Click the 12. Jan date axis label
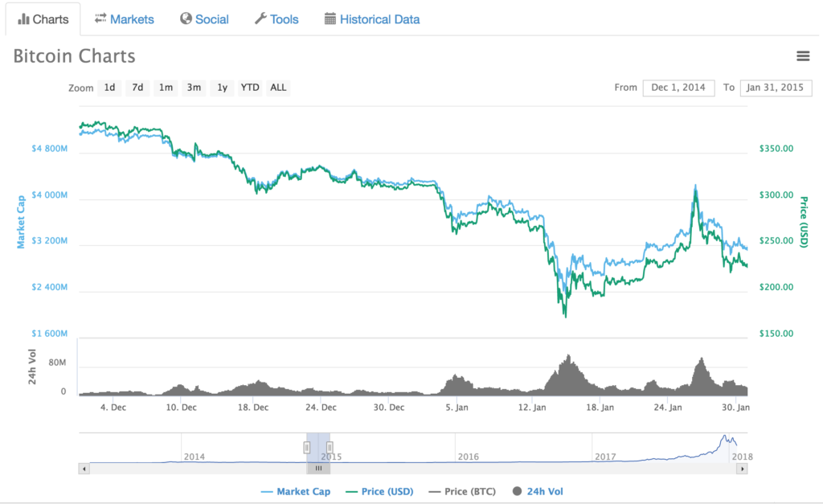 tap(532, 408)
